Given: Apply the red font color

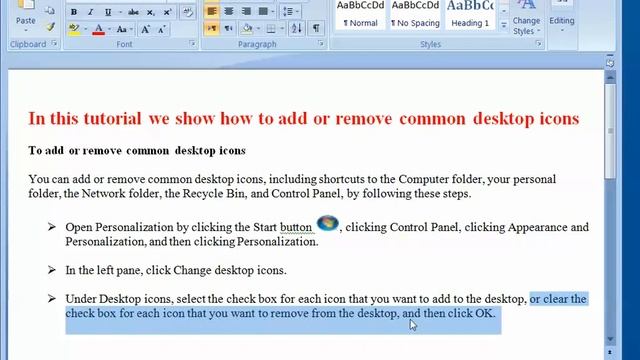Looking at the screenshot, I should tap(98, 29).
